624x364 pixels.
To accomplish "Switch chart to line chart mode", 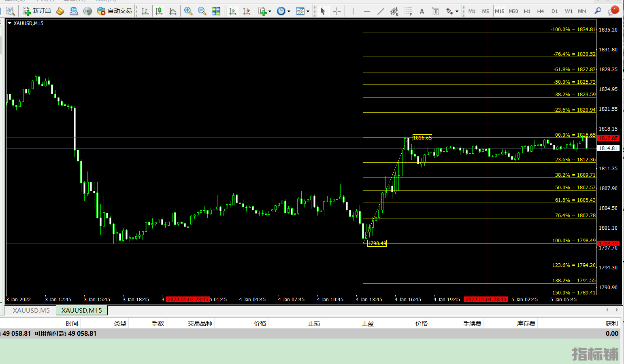I will tap(173, 11).
